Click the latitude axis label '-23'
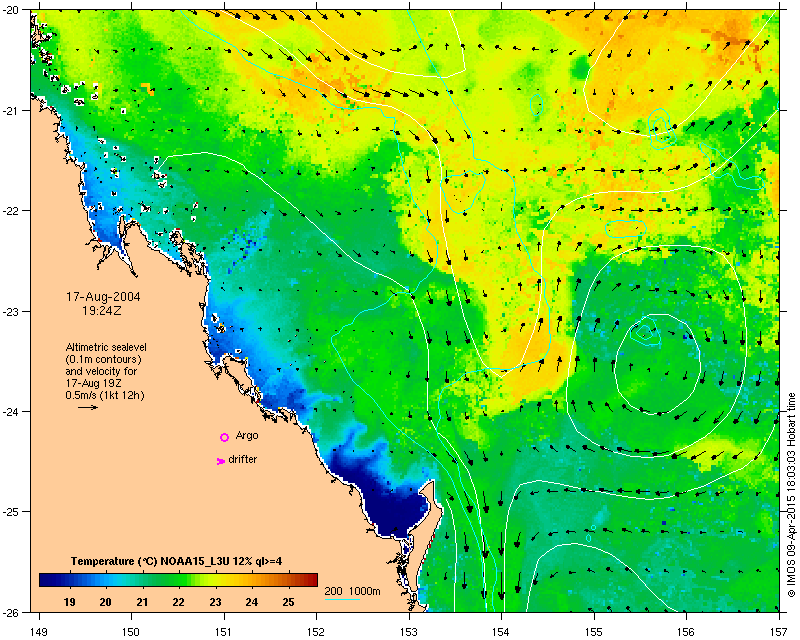This screenshot has height=640, width=800. [x=12, y=311]
